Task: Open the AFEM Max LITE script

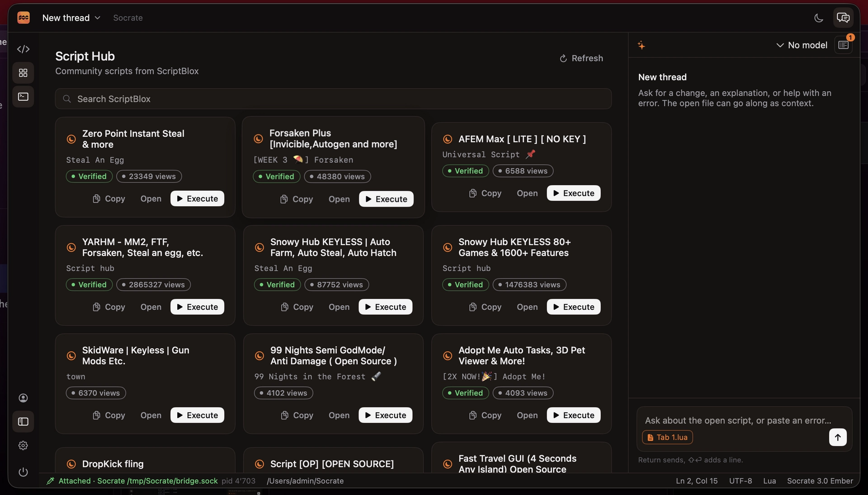Action: tap(527, 193)
